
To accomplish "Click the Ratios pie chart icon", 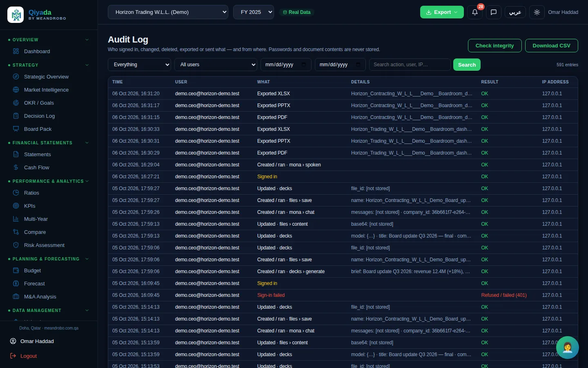I will 16,193.
